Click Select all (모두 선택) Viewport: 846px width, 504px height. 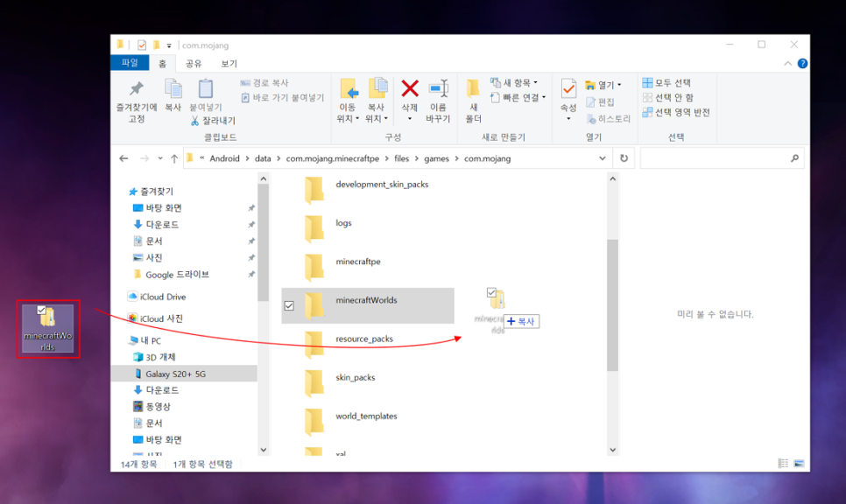tap(666, 82)
